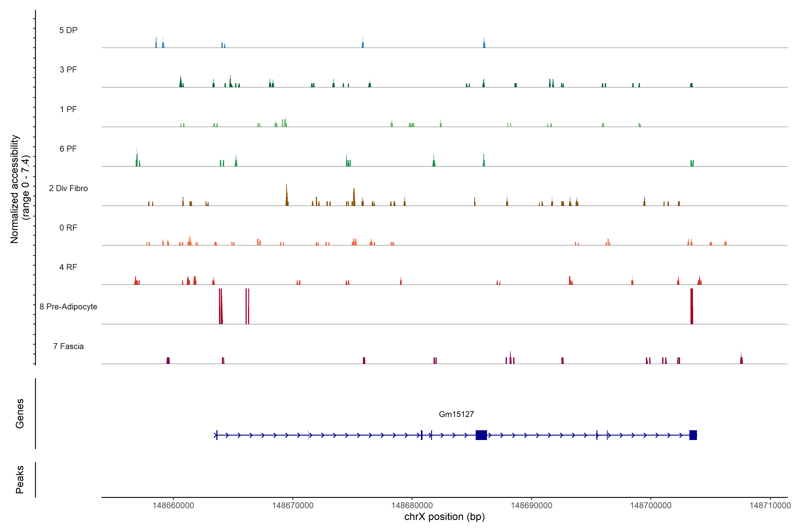The image size is (798, 532).
Task: Click the final Gm15127 exon at right end
Action: [693, 435]
